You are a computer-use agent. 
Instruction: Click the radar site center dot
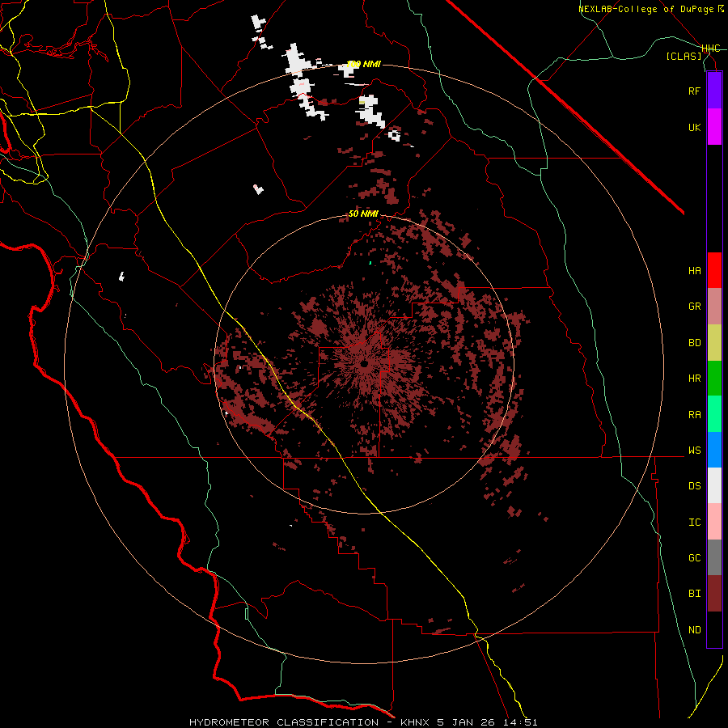tap(365, 364)
